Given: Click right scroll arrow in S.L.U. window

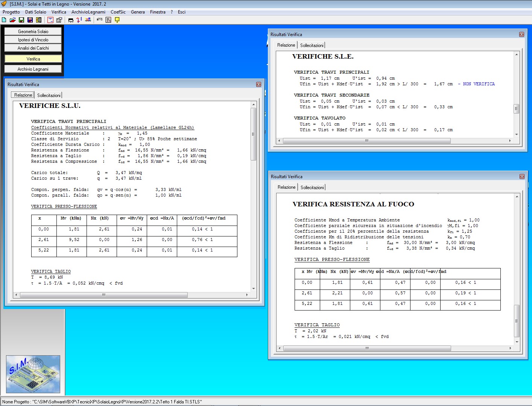Looking at the screenshot, I should [247, 295].
